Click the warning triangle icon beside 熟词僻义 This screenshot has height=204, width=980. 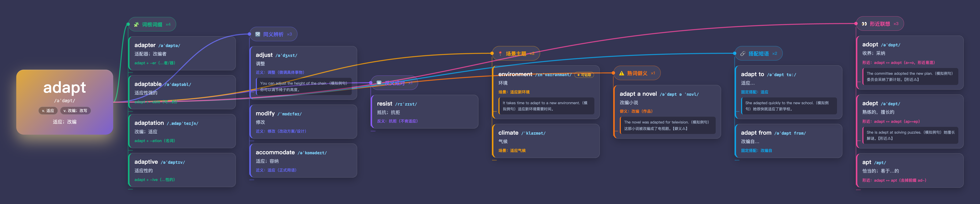622,73
